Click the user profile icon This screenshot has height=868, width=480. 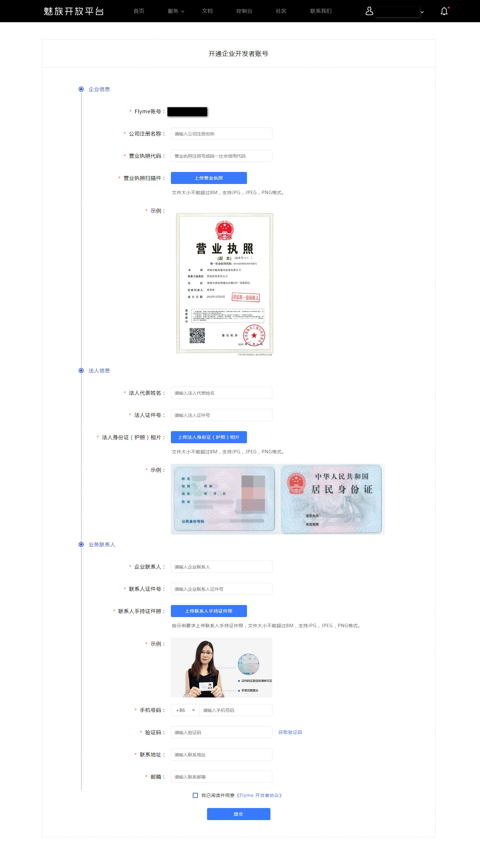click(x=369, y=11)
